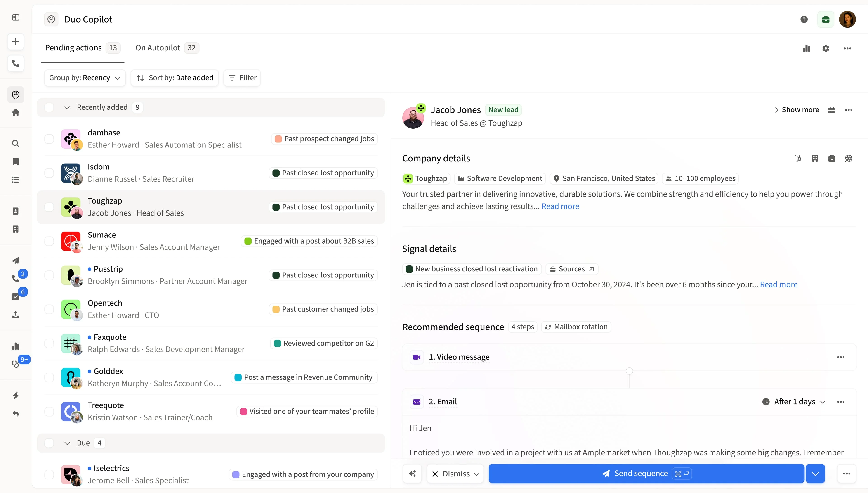
Task: Open the analytics chart icon in the top toolbar
Action: click(807, 48)
